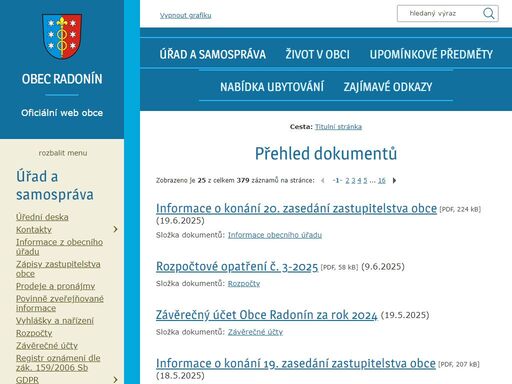This screenshot has width=512, height=384.
Task: Expand the GDPR submenu chevron
Action: [x=115, y=380]
